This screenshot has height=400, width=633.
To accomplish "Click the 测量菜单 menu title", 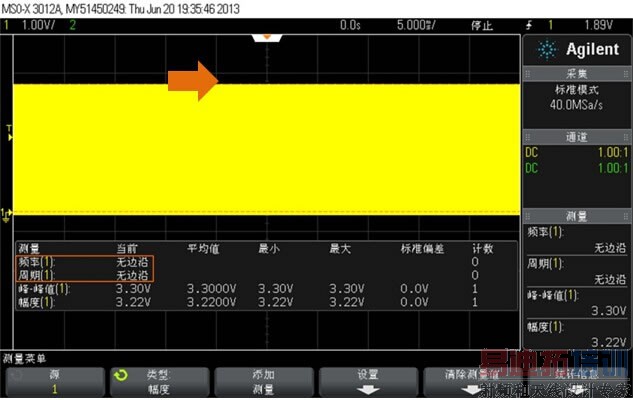I will pos(25,358).
